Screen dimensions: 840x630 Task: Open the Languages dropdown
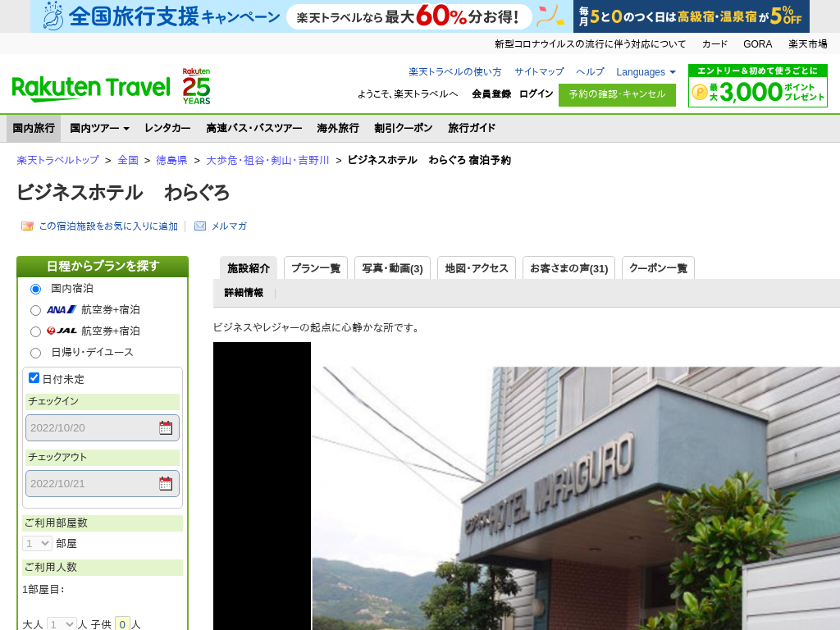(x=646, y=72)
